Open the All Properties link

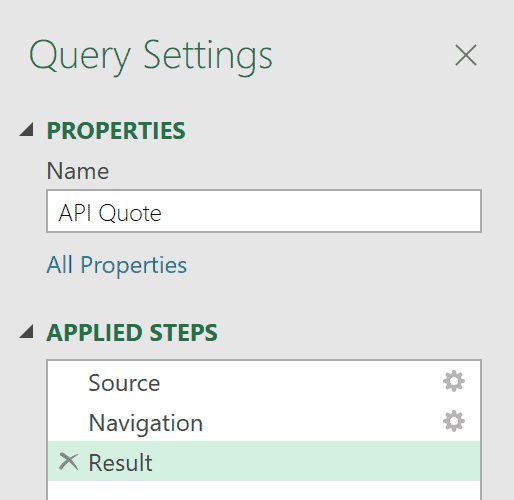117,265
